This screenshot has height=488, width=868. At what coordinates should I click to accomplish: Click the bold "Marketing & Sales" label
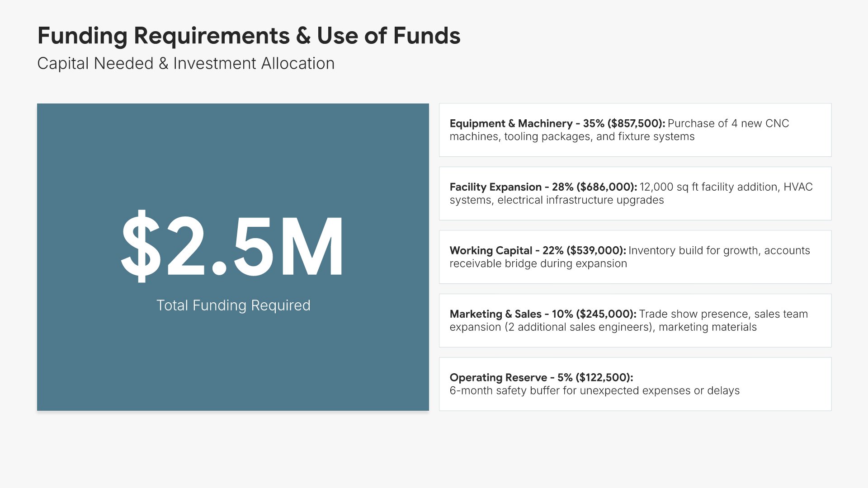coord(495,314)
